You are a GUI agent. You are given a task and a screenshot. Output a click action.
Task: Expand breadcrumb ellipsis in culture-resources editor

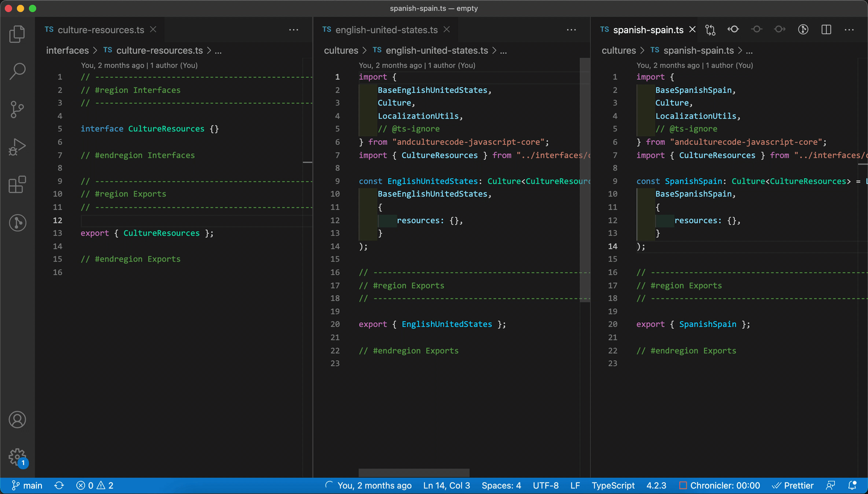click(x=218, y=51)
